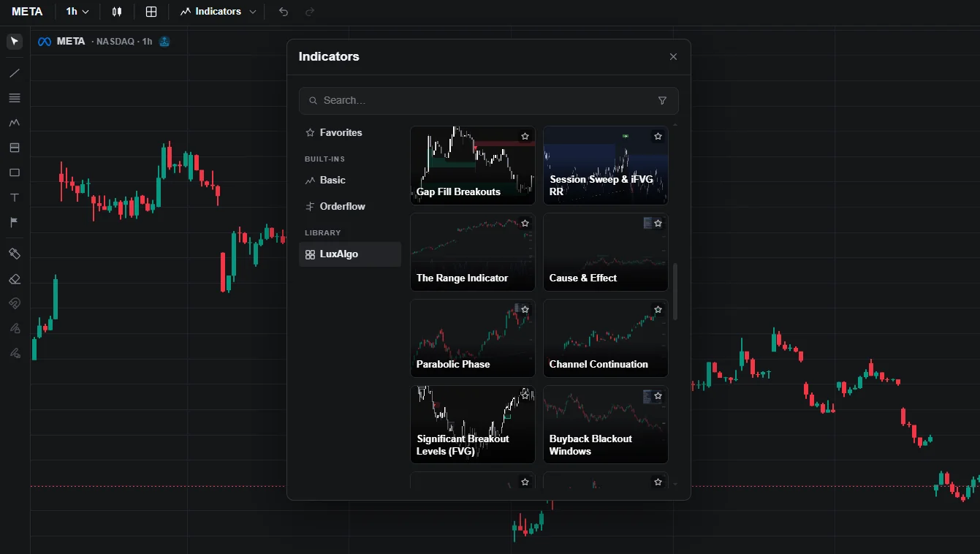Open the Indicators toolbar button
980x554 pixels.
[210, 12]
